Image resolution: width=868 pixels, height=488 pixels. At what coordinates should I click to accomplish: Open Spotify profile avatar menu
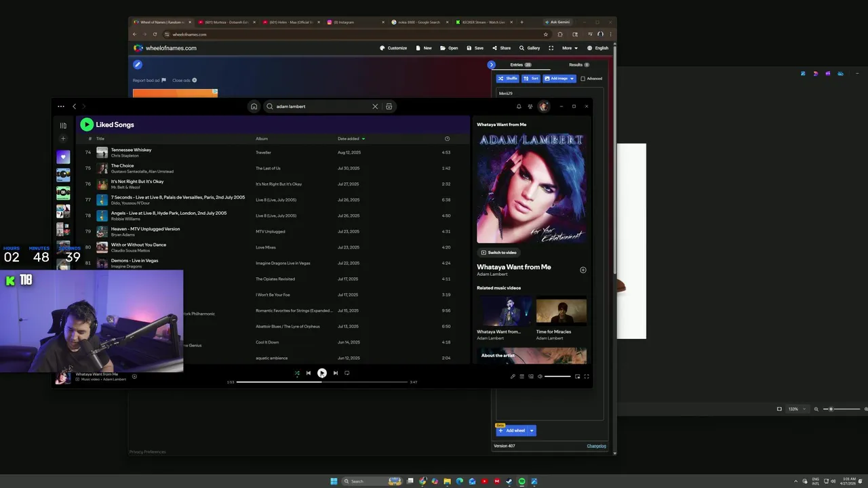click(x=543, y=106)
